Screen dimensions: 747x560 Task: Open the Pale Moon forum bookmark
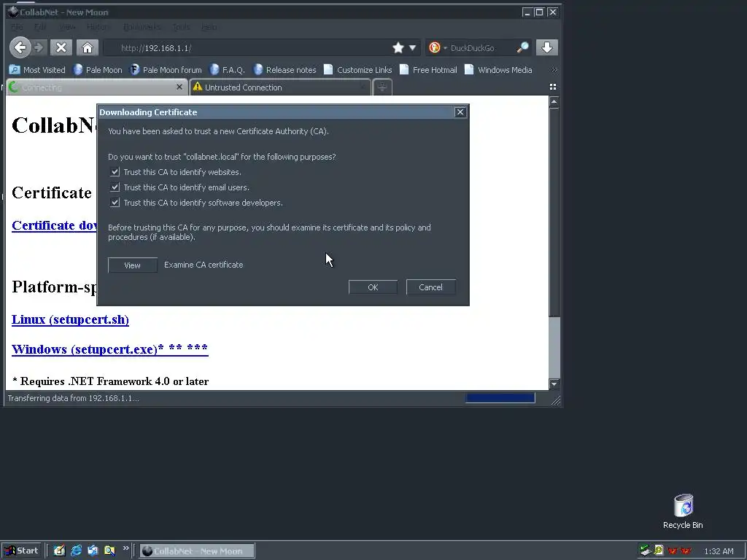click(x=166, y=70)
